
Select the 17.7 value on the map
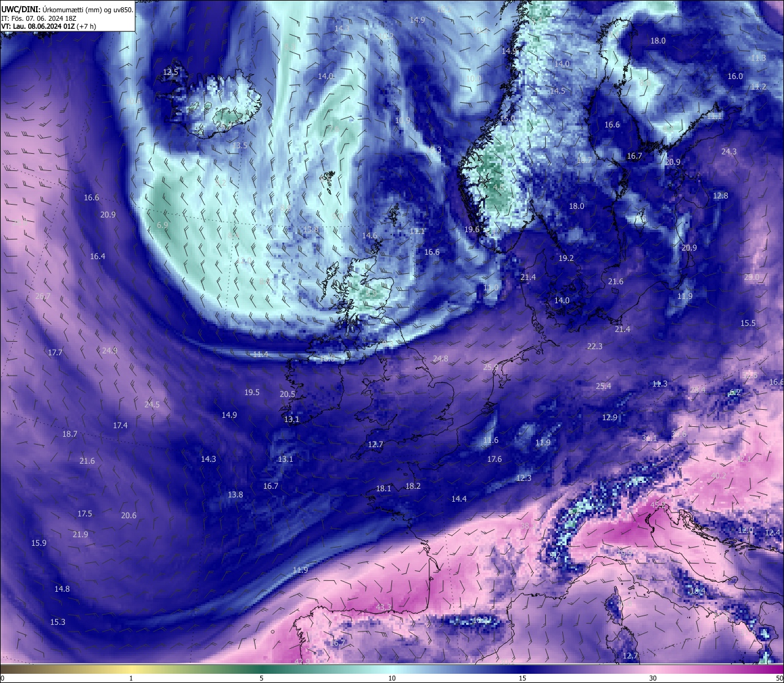tap(55, 352)
